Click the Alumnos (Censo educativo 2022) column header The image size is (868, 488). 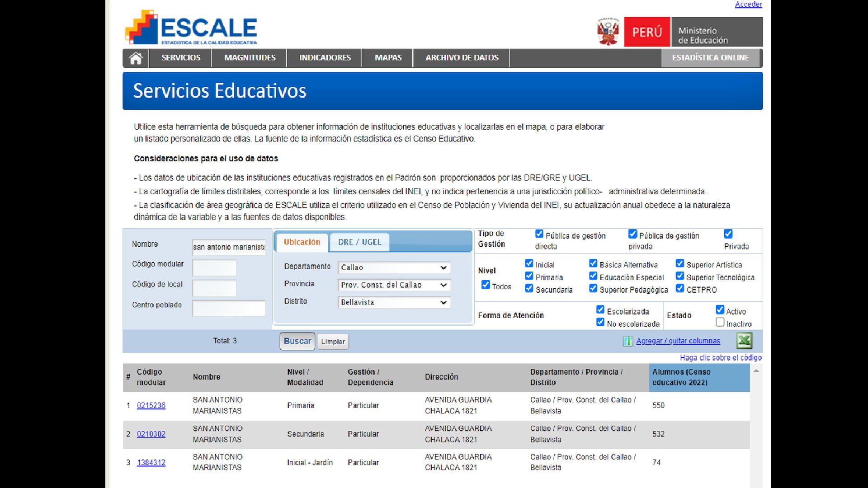click(x=699, y=377)
